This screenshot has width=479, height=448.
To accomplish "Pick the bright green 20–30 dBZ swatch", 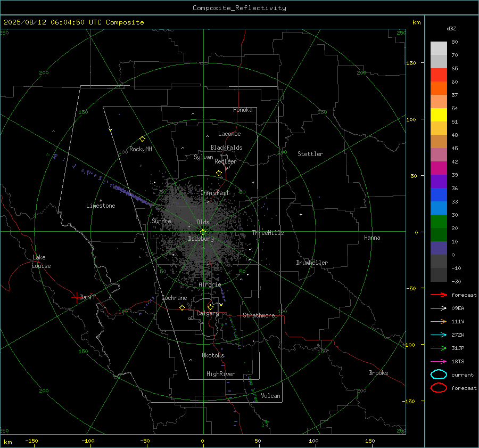I will 439,222.
